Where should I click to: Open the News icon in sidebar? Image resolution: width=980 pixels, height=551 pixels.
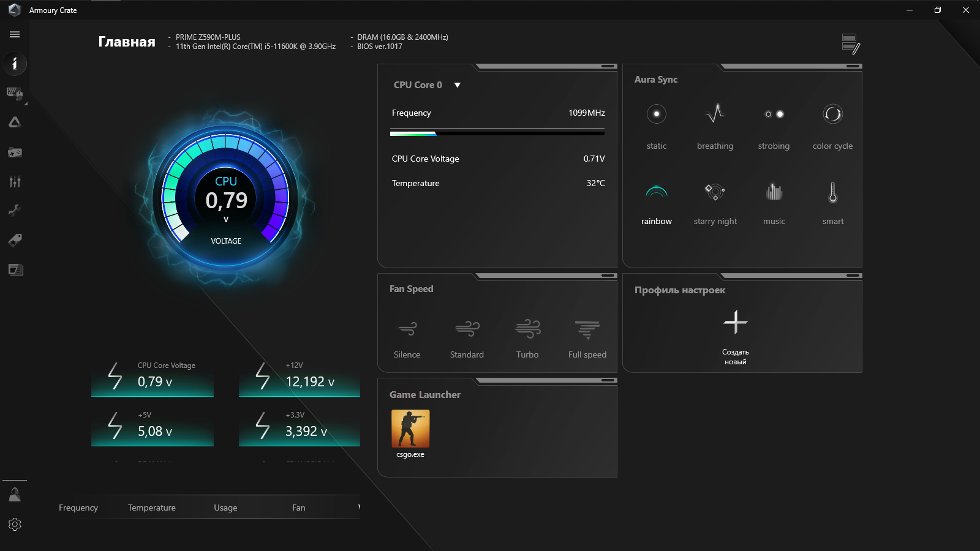(15, 269)
